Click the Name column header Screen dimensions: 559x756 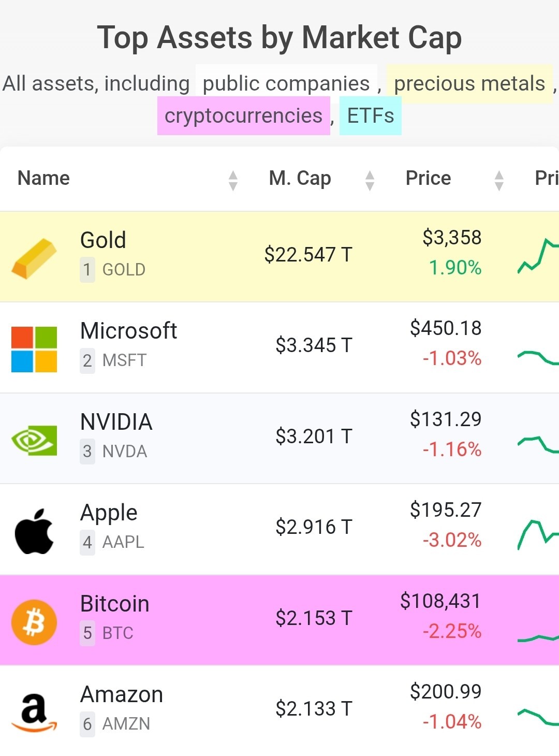point(43,178)
